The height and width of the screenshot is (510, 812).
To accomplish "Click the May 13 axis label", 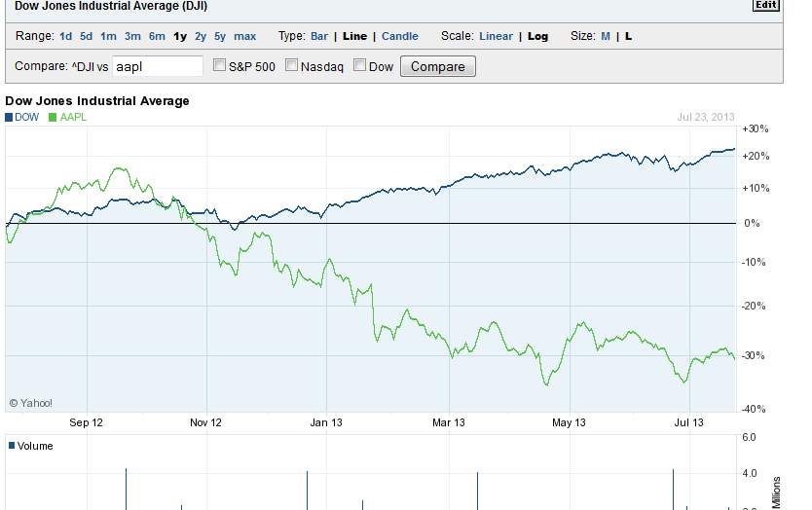I will pos(569,422).
